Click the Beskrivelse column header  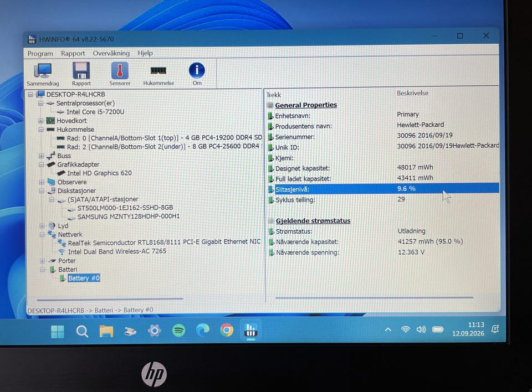(x=412, y=93)
